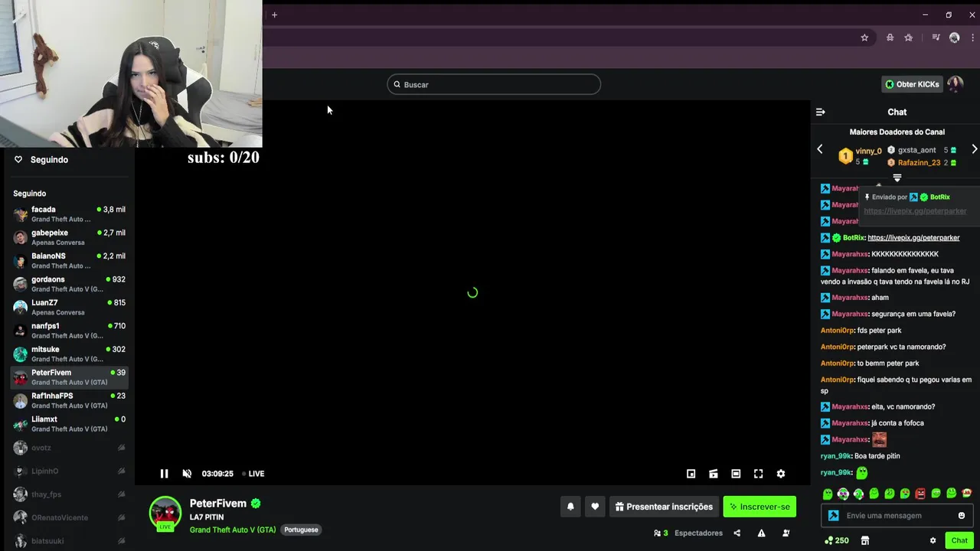Collapse the chat panel icon
This screenshot has height=551, width=980.
coord(821,112)
